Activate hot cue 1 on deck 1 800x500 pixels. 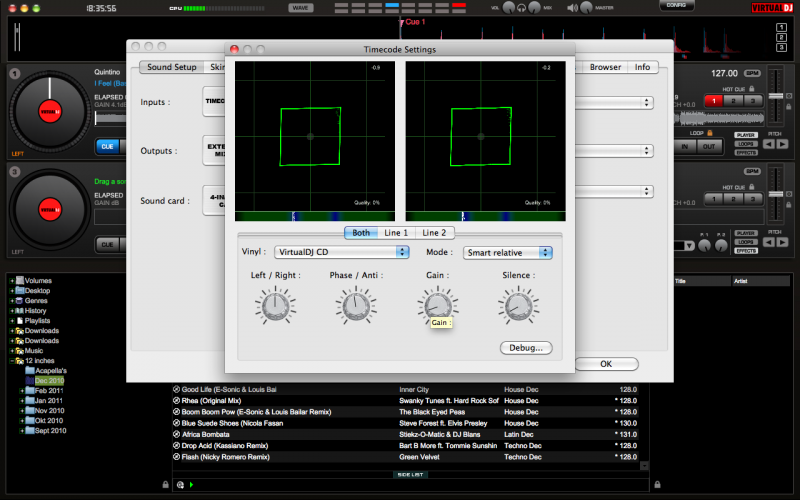pyautogui.click(x=714, y=101)
